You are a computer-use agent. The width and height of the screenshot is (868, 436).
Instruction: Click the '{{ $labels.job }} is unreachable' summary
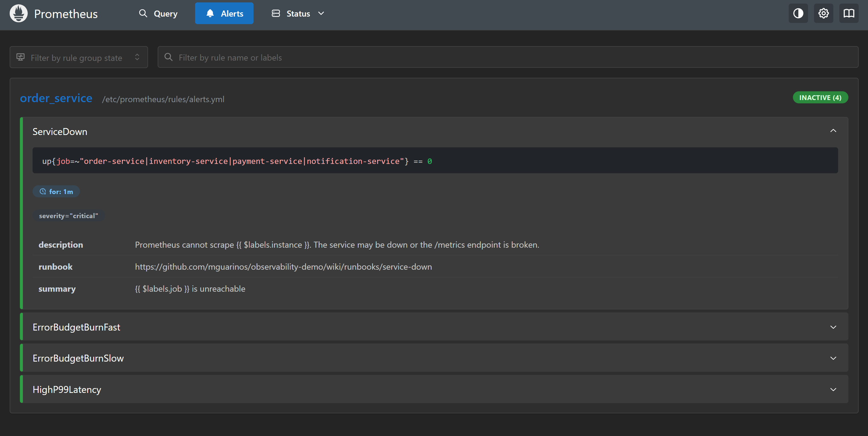[190, 289]
